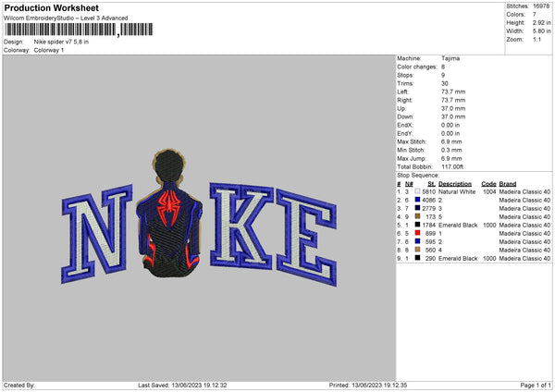Click the Total Bobbin value 117.00ft
The image size is (555, 392).
[452, 166]
